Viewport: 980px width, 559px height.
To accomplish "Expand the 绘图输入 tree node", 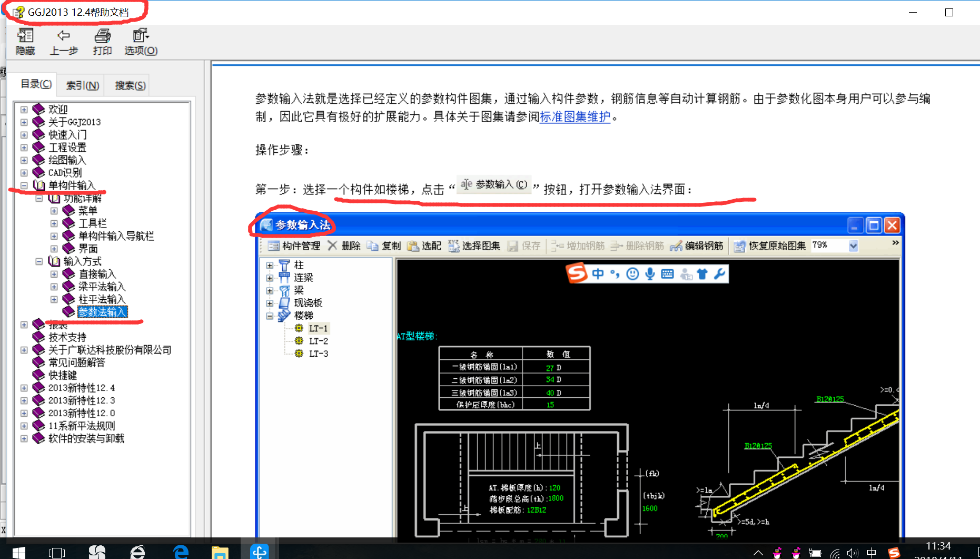I will [x=24, y=160].
